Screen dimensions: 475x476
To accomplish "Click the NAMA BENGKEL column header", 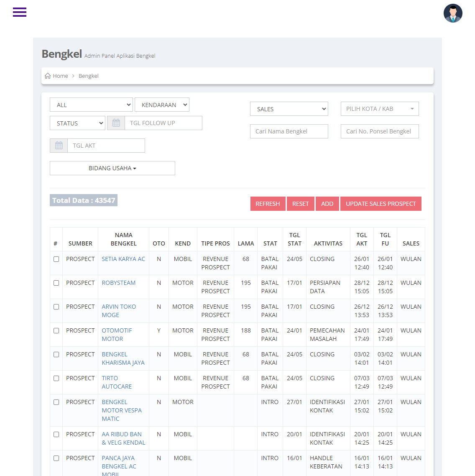I will pyautogui.click(x=123, y=239).
